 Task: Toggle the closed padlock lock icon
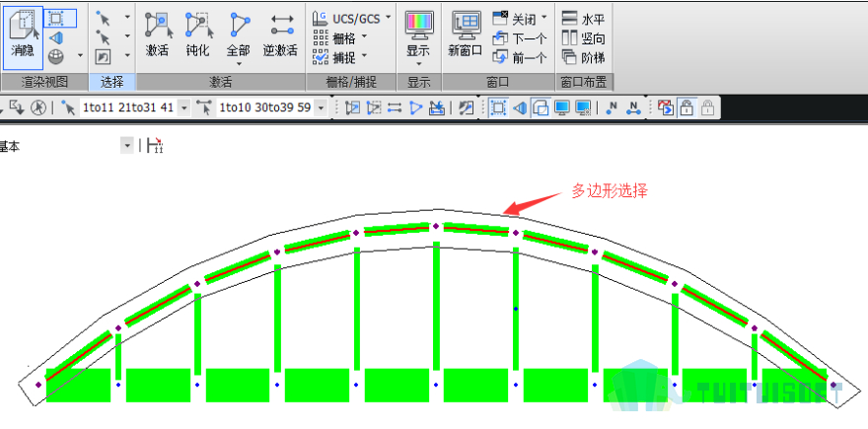pos(707,107)
